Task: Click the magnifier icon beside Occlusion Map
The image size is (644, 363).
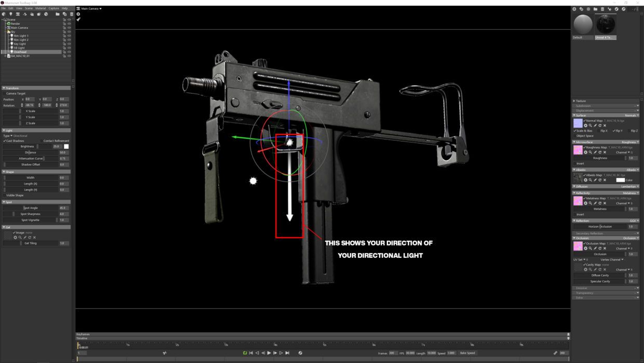Action: (x=591, y=248)
